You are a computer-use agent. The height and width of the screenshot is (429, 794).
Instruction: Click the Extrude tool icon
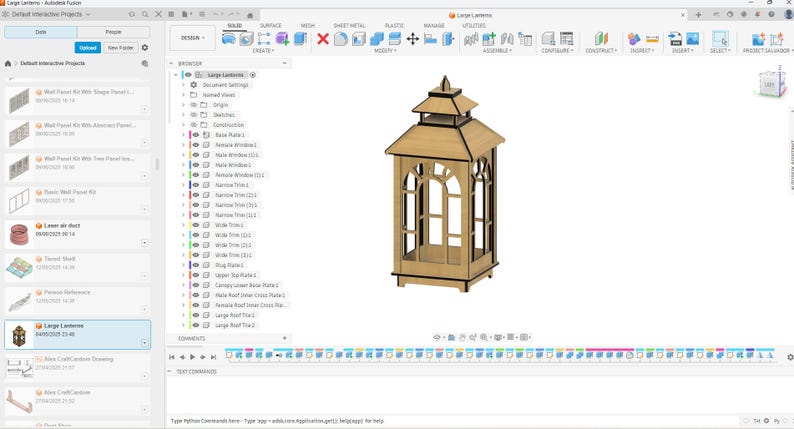300,38
